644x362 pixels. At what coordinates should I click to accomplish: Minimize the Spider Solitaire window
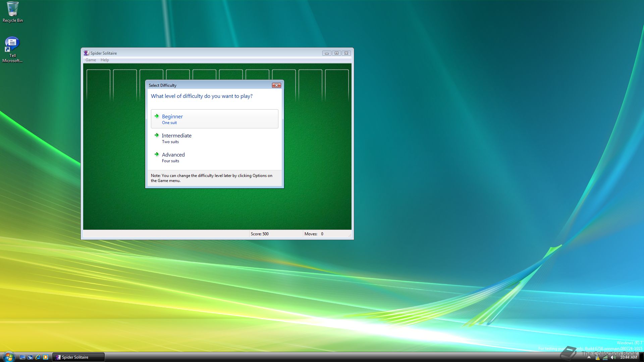tap(327, 53)
